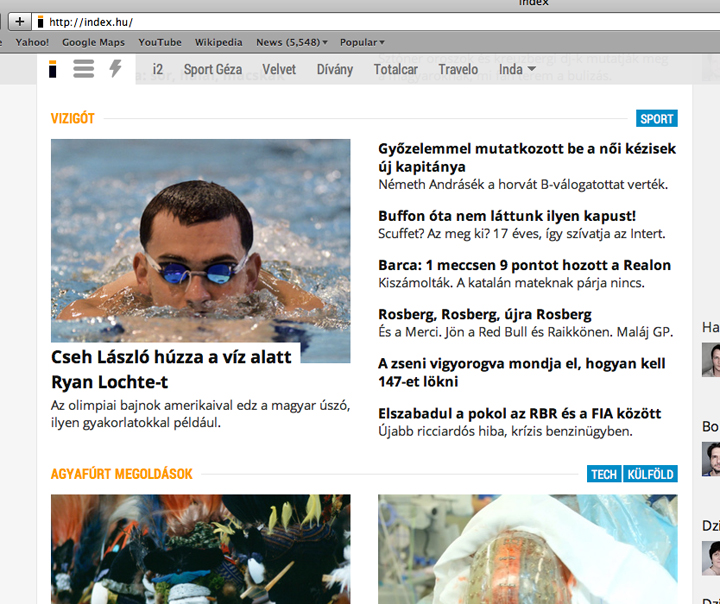This screenshot has width=720, height=604.
Task: Open the swimmer photo of Cseh László
Action: tap(200, 240)
